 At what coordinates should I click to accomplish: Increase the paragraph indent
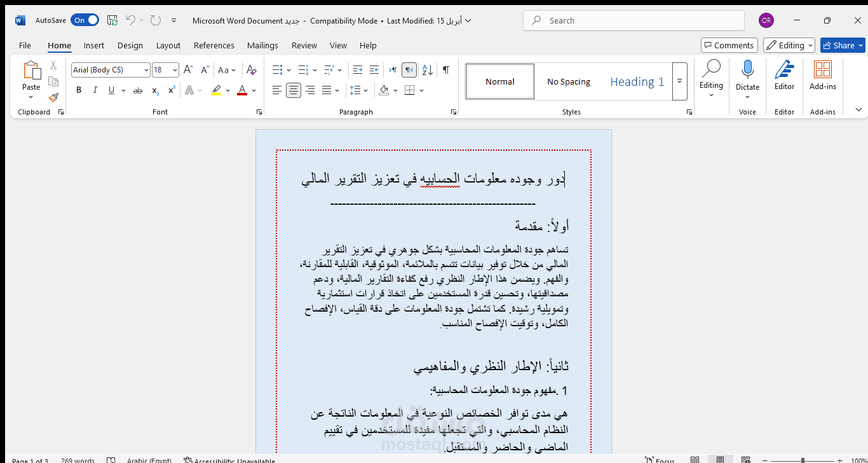coord(374,70)
